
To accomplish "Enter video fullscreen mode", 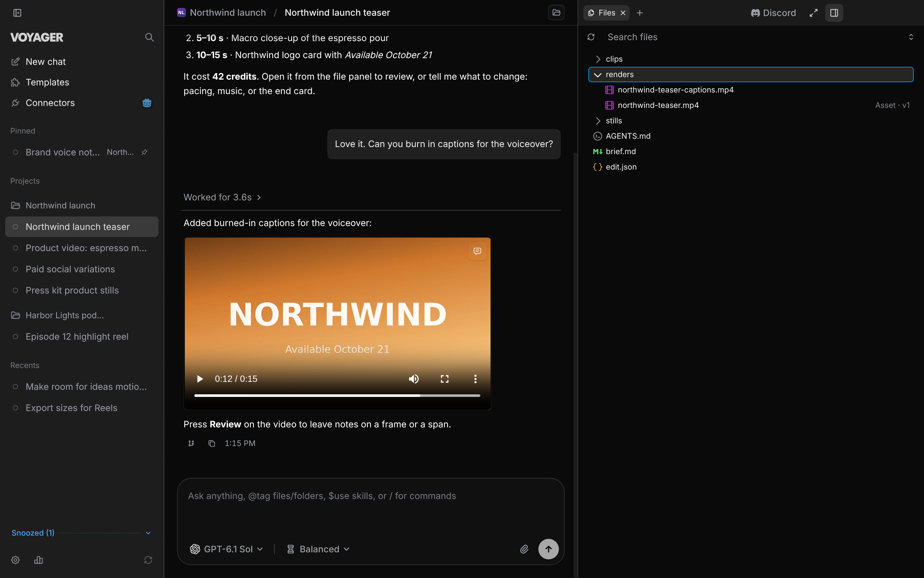I will coord(444,379).
